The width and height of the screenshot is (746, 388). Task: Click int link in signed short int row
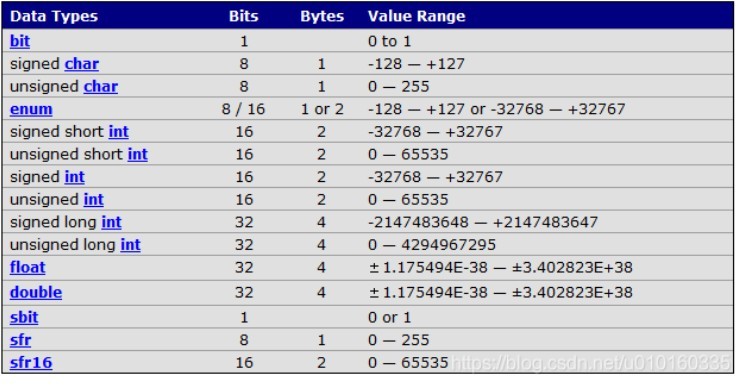[x=118, y=132]
